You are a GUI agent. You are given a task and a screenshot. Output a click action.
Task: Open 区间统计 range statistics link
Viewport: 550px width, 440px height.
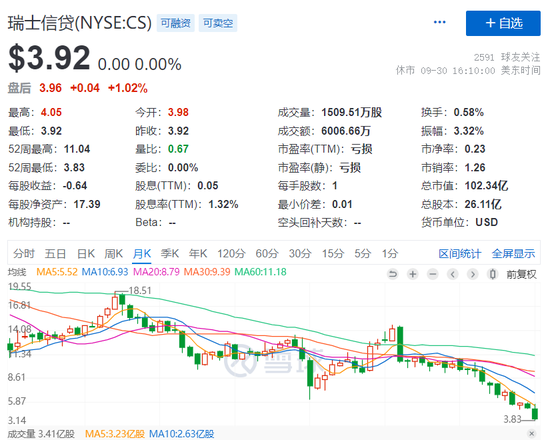460,253
